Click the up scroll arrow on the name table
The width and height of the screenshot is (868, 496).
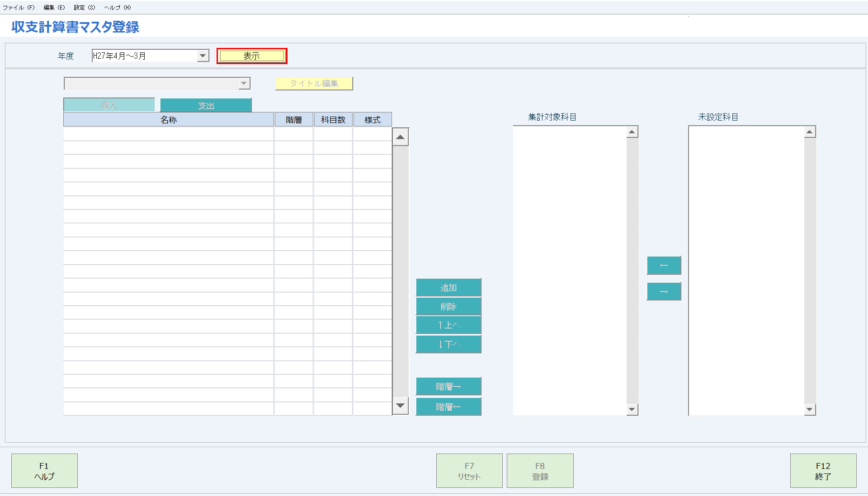click(400, 136)
